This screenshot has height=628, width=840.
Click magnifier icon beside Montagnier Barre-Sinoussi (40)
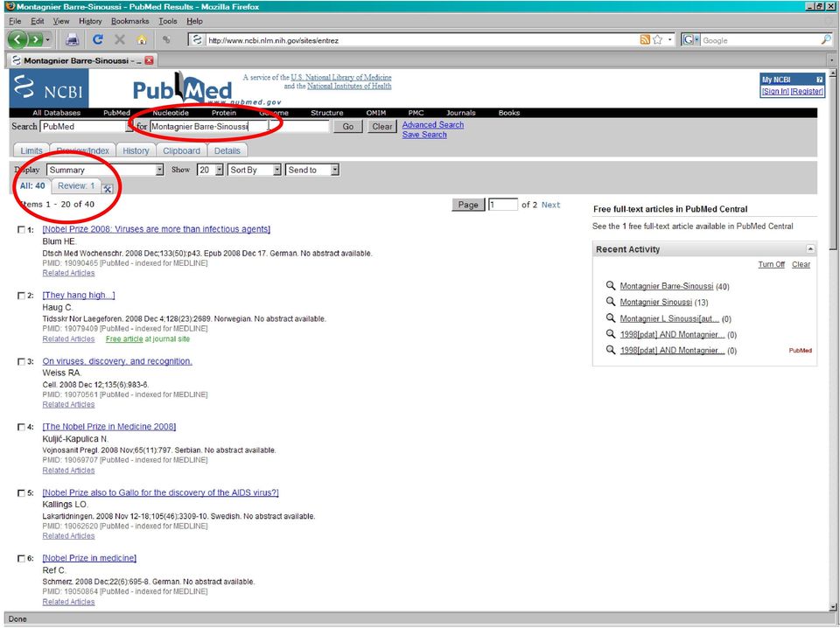[610, 285]
